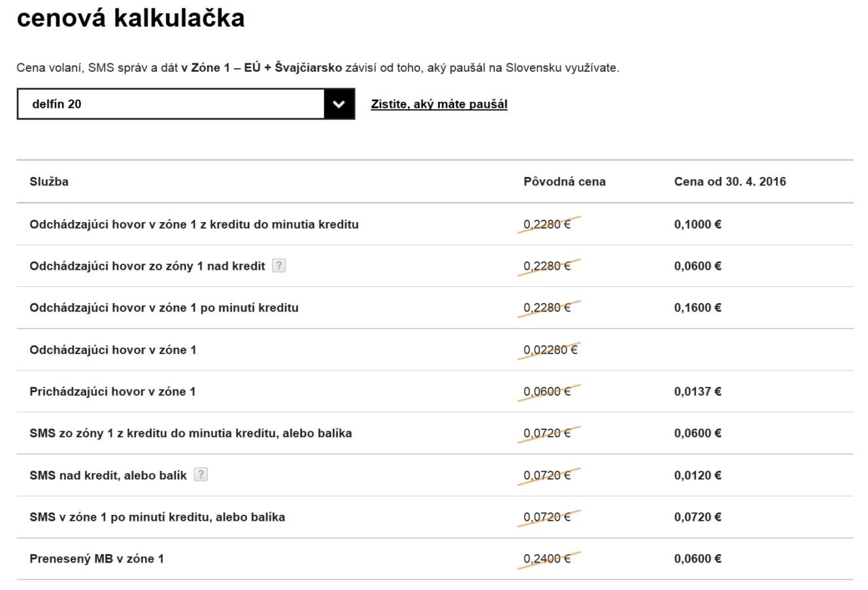Click original price 0,2400 € for transferred MB
Viewport: 868px width, 590px height.
click(547, 559)
